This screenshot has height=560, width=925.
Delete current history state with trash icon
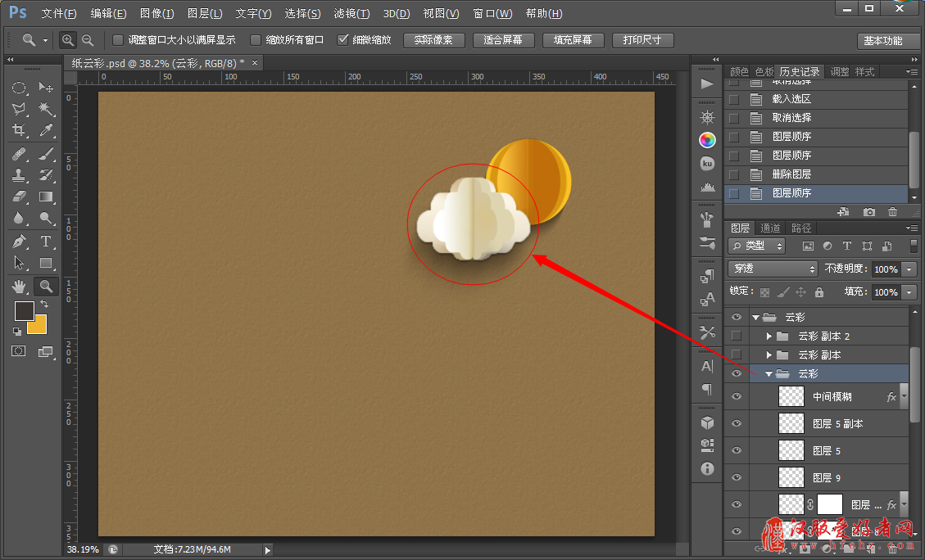point(892,211)
